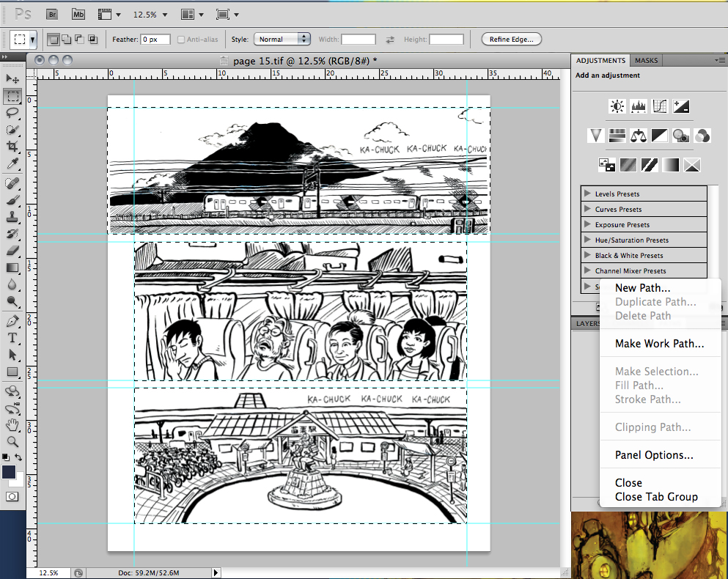This screenshot has height=579, width=728.
Task: Select the Type tool
Action: point(12,337)
